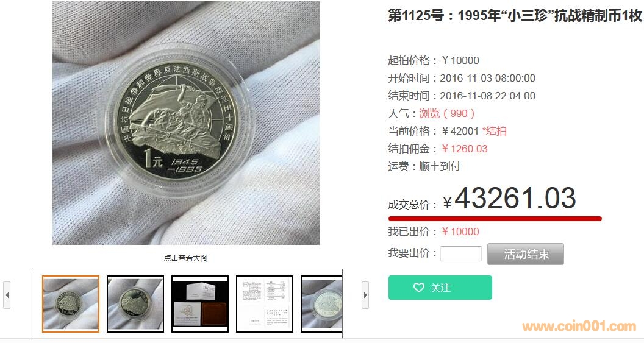Screen dimensions: 644x343
Task: Click the left arrow of thumbnail carousel
Action: 7,295
